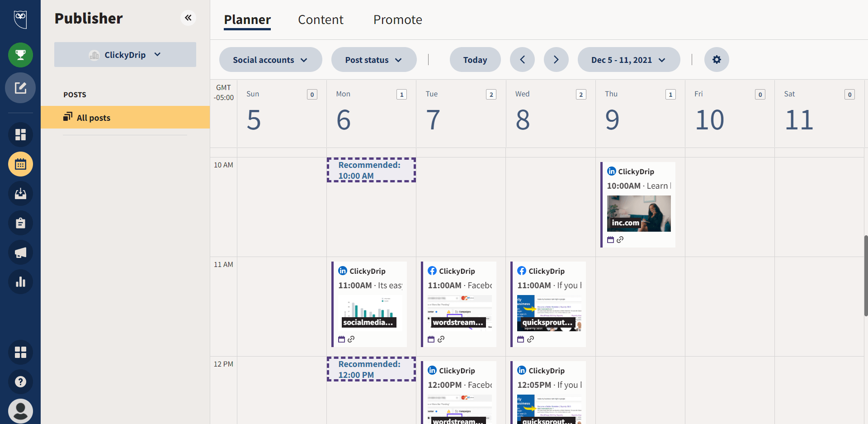
Task: Open Tuesday 12:00PM LinkedIn post
Action: [x=458, y=392]
